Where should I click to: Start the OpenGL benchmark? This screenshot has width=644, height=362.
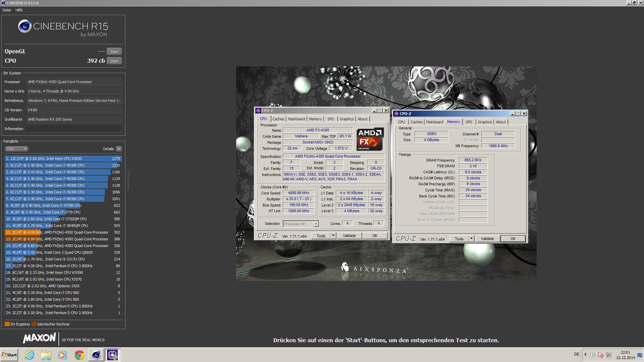pyautogui.click(x=114, y=52)
